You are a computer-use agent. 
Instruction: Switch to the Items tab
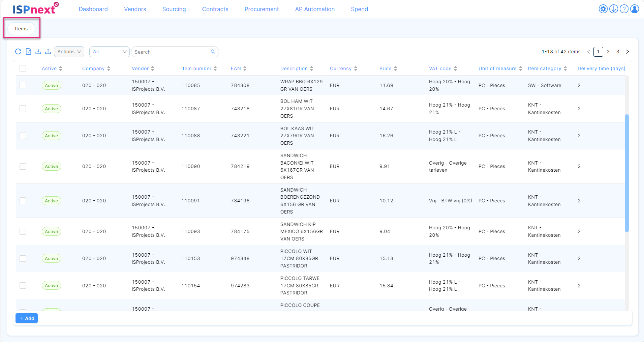(21, 29)
